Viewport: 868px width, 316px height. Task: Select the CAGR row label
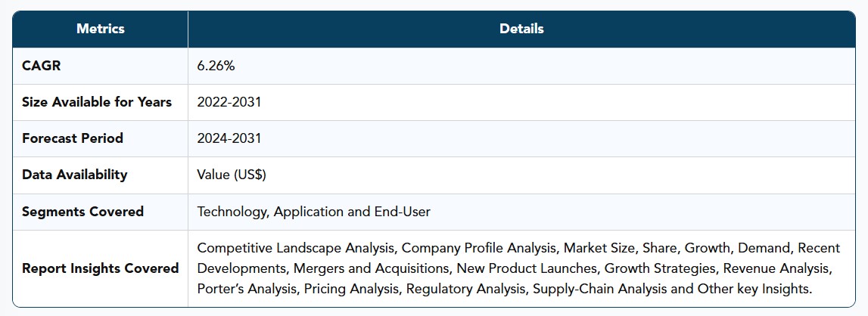(x=42, y=66)
